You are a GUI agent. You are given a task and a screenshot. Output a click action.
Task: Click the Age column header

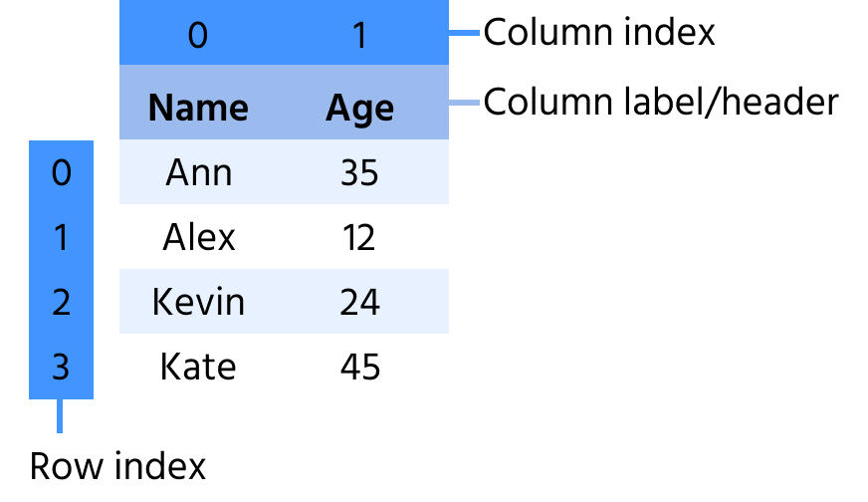pos(359,107)
